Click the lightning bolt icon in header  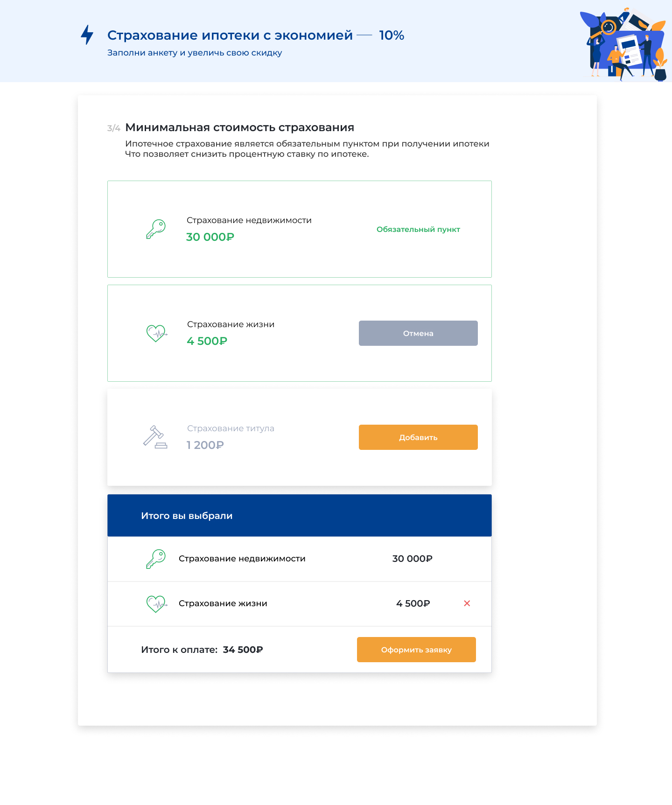click(87, 35)
